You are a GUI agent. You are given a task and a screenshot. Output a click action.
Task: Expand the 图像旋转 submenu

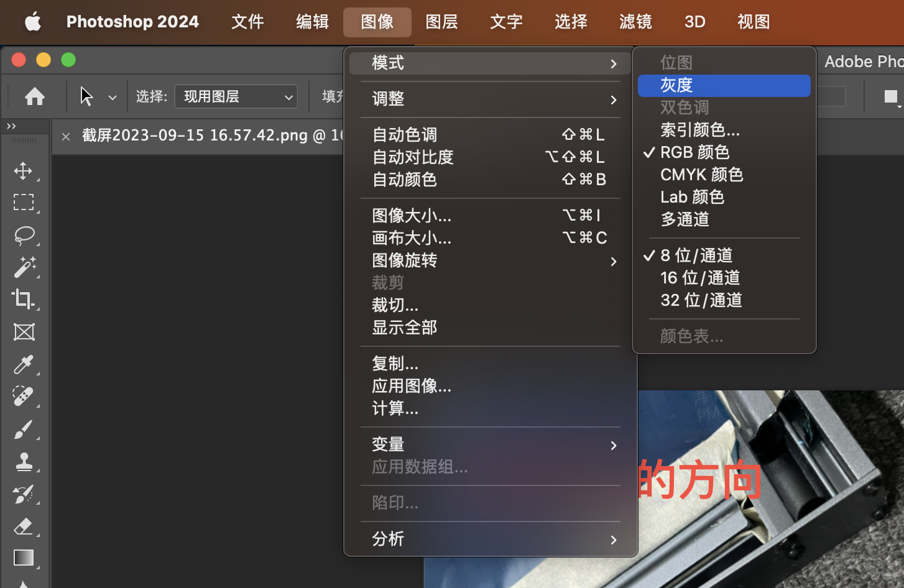pos(490,260)
